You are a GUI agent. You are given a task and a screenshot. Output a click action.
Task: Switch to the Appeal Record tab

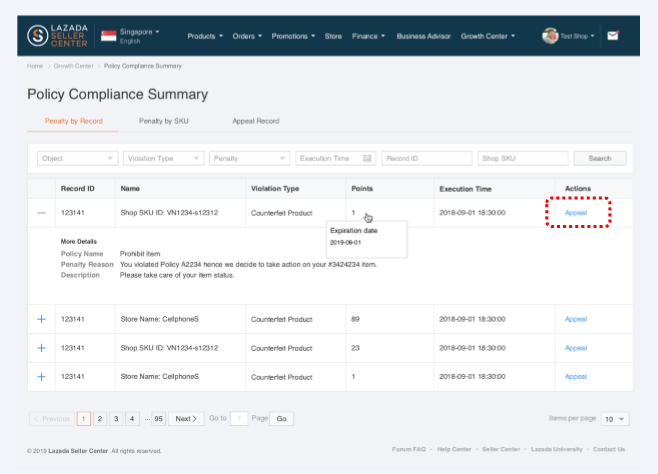point(256,121)
